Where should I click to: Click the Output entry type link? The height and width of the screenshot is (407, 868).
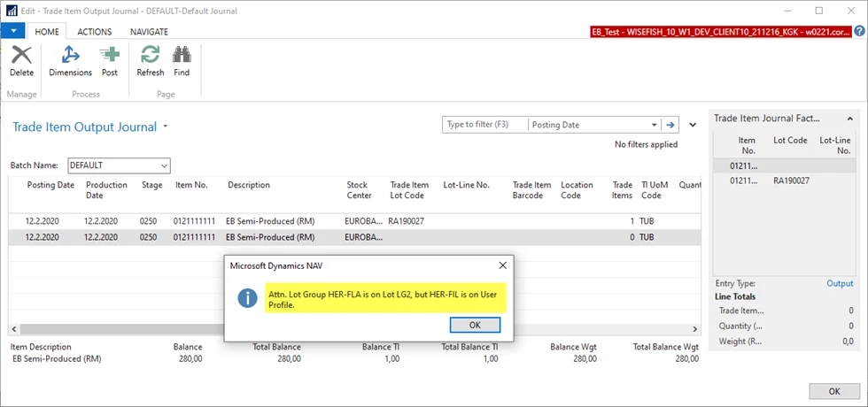coord(840,283)
